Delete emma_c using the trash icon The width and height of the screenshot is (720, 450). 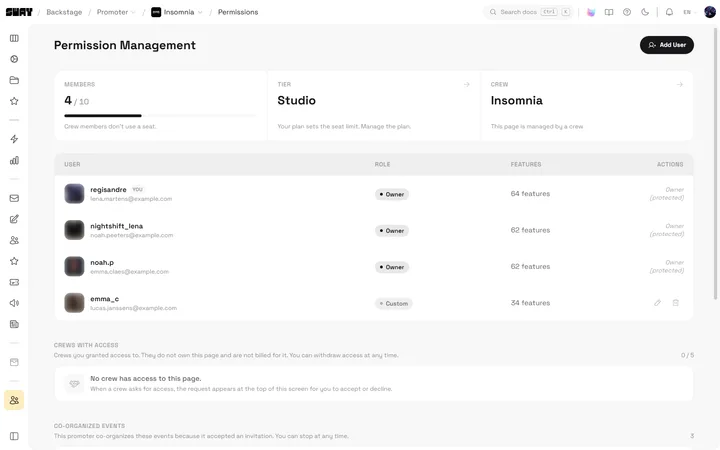point(675,303)
